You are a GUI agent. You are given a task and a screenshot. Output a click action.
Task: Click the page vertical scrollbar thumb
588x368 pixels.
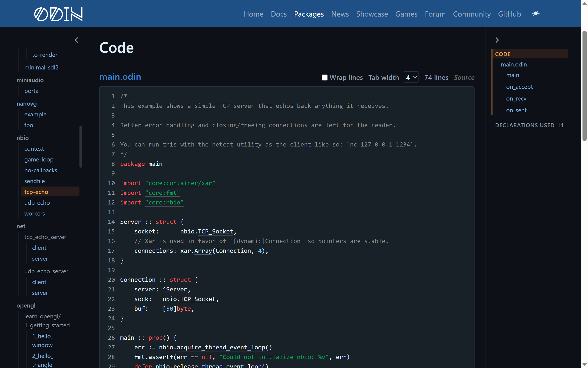[x=585, y=86]
